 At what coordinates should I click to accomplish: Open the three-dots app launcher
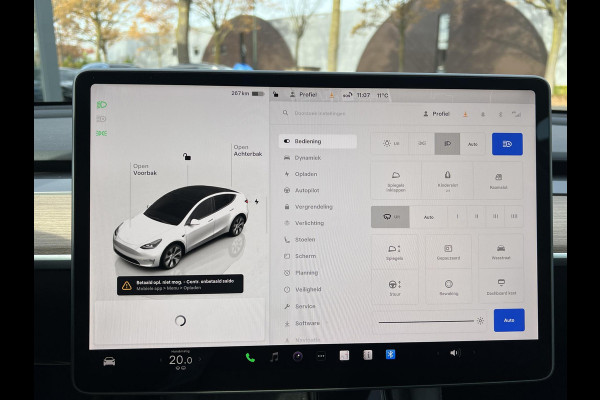point(321,356)
